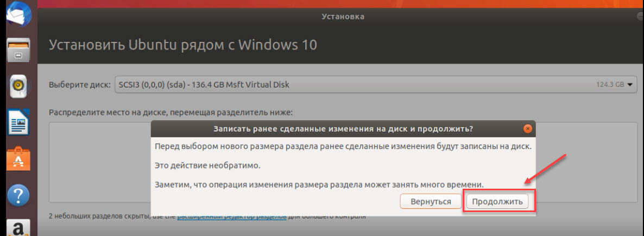The height and width of the screenshot is (236, 644).
Task: Click the 'Заметим, что операция изменения' sentence
Action: coord(319,184)
